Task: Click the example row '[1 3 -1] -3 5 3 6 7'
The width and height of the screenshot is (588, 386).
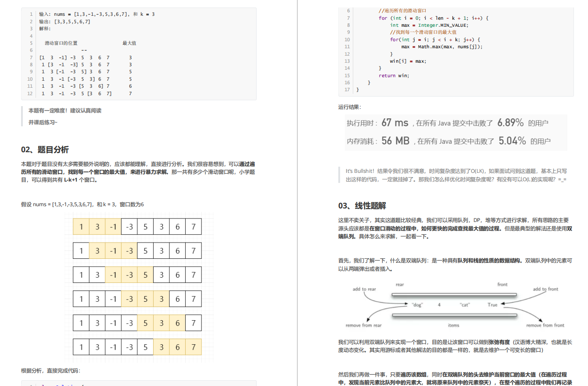Action: (x=75, y=57)
